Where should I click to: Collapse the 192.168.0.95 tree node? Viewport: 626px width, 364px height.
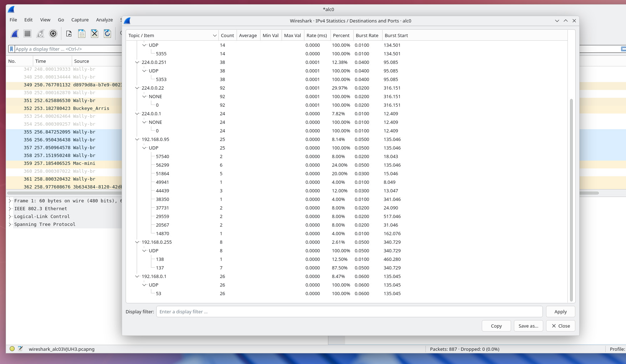tap(137, 140)
